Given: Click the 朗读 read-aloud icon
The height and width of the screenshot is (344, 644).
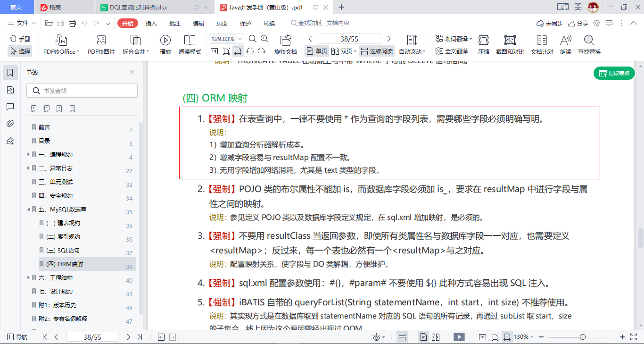Looking at the screenshot, I should [x=566, y=45].
